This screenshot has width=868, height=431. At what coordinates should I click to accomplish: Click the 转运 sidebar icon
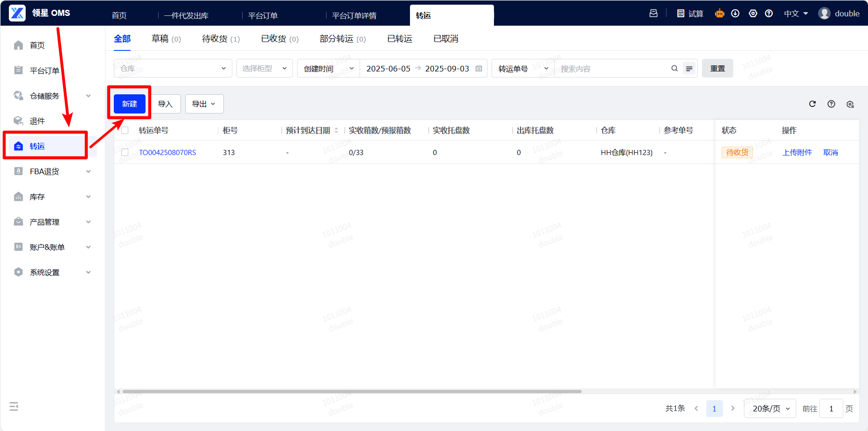(19, 146)
